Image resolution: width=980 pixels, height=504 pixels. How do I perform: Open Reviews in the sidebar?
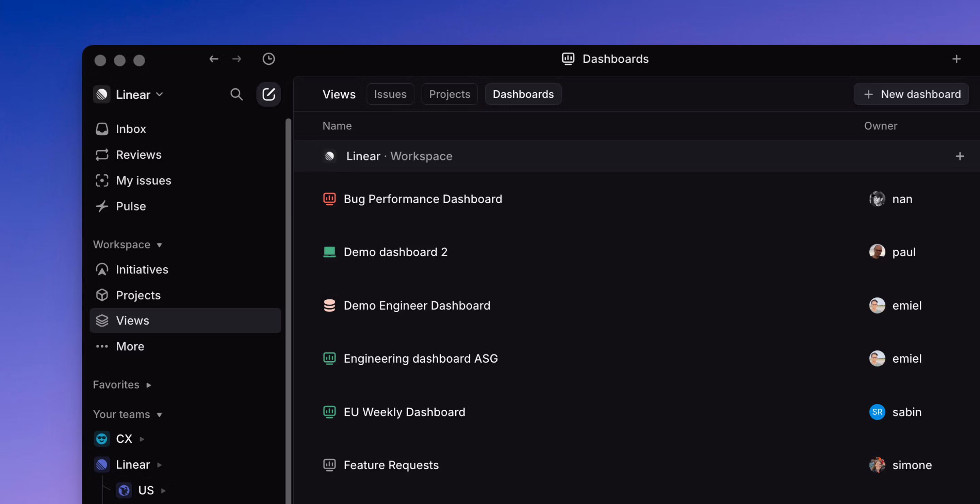pyautogui.click(x=138, y=155)
